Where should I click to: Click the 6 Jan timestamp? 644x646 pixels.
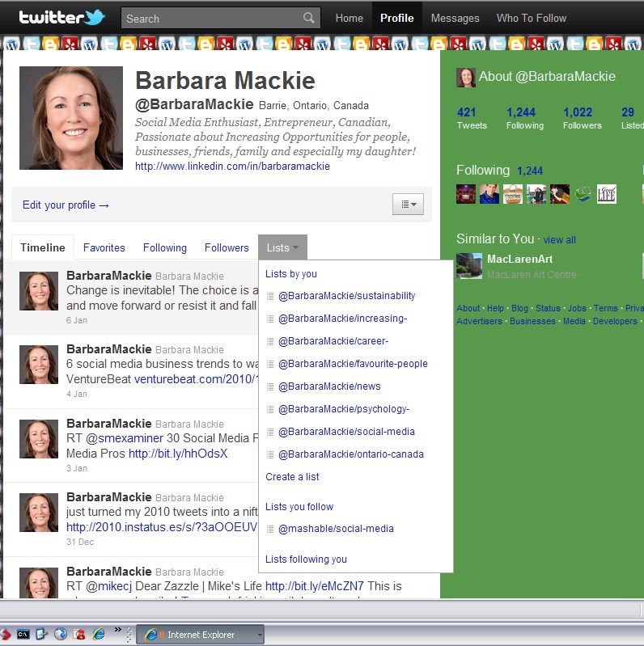pyautogui.click(x=77, y=320)
